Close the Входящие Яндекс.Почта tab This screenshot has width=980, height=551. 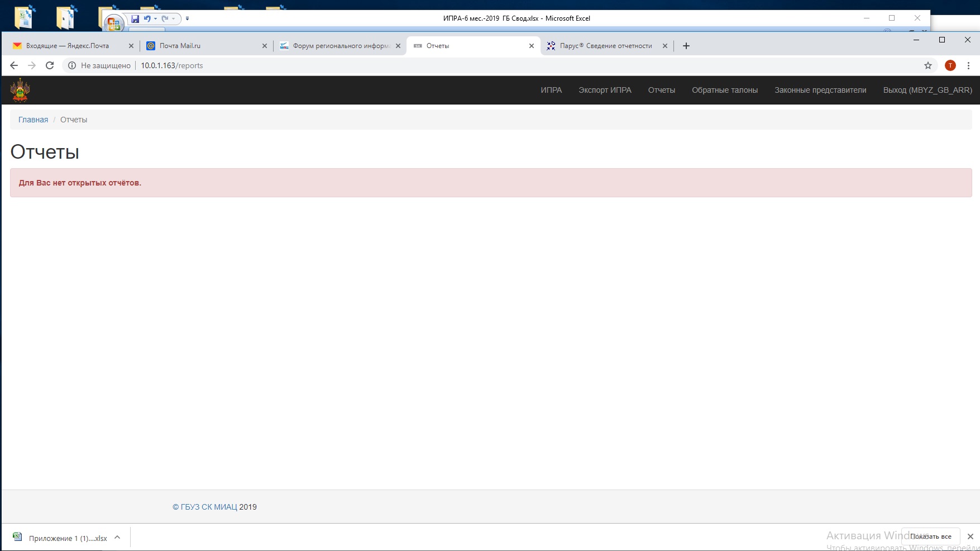(x=131, y=46)
